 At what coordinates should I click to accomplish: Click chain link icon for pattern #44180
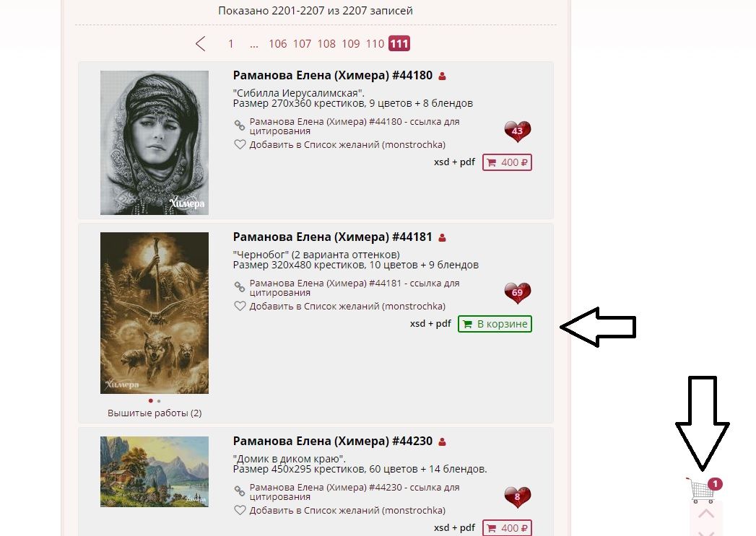240,126
